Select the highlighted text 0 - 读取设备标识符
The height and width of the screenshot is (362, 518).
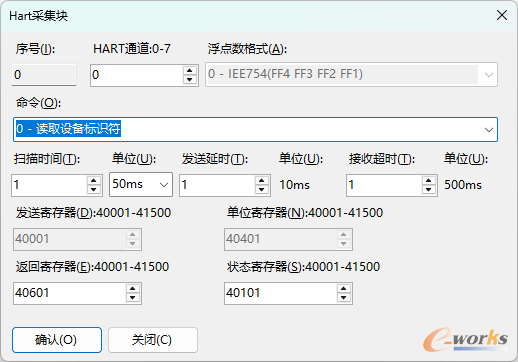pos(68,129)
